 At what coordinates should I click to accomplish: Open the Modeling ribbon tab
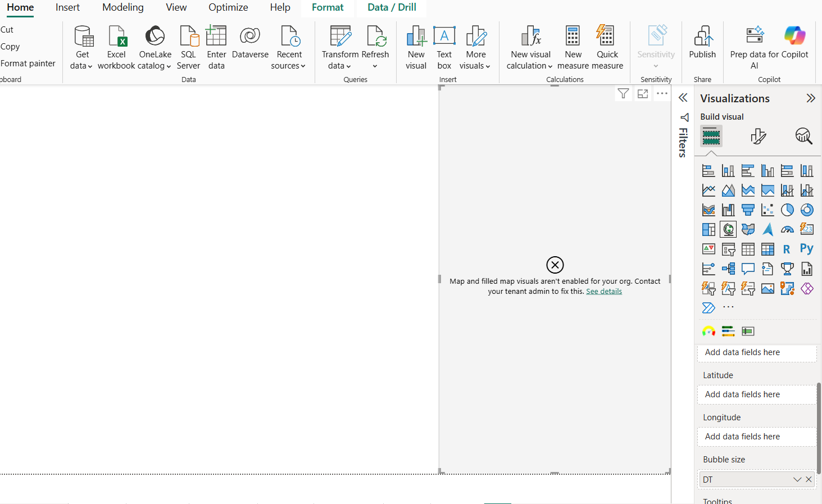(123, 7)
